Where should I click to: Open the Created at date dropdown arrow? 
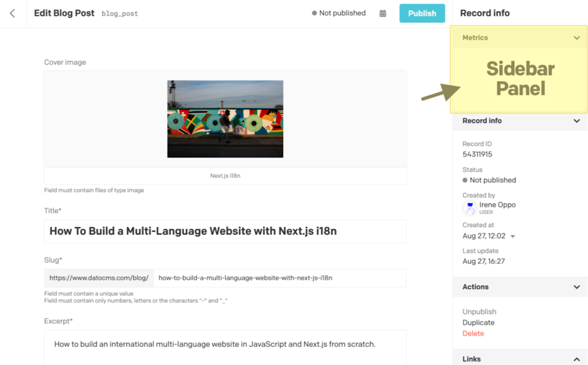pyautogui.click(x=513, y=236)
